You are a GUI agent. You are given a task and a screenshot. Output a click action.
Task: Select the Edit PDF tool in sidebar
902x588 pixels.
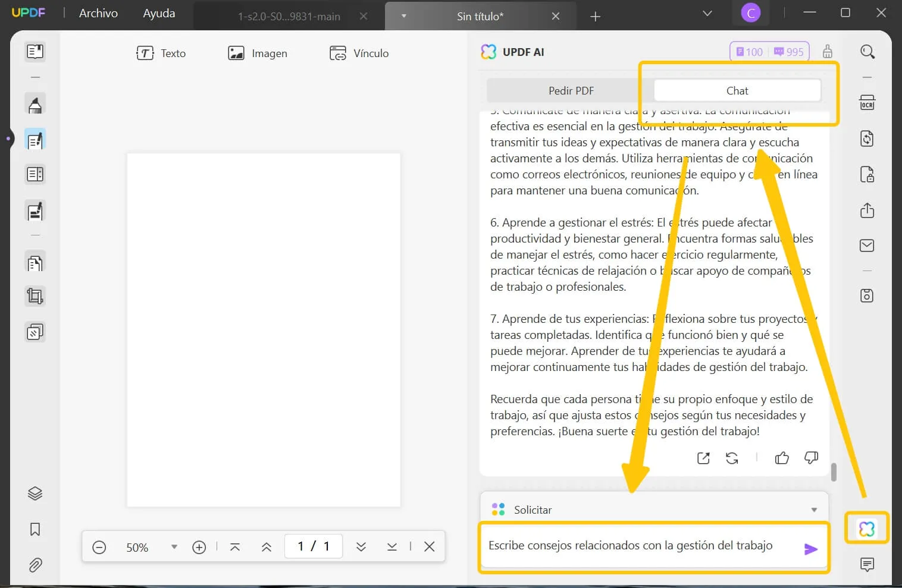tap(35, 140)
